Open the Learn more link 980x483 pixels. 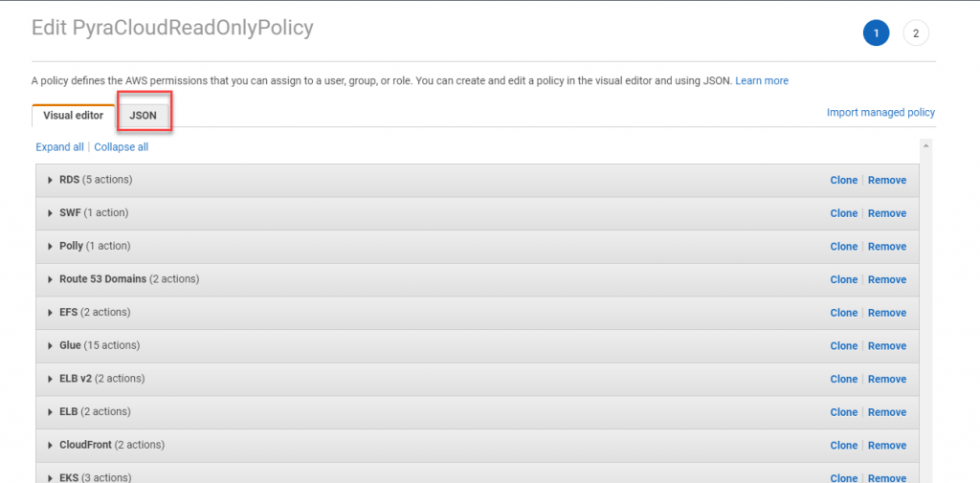tap(762, 81)
